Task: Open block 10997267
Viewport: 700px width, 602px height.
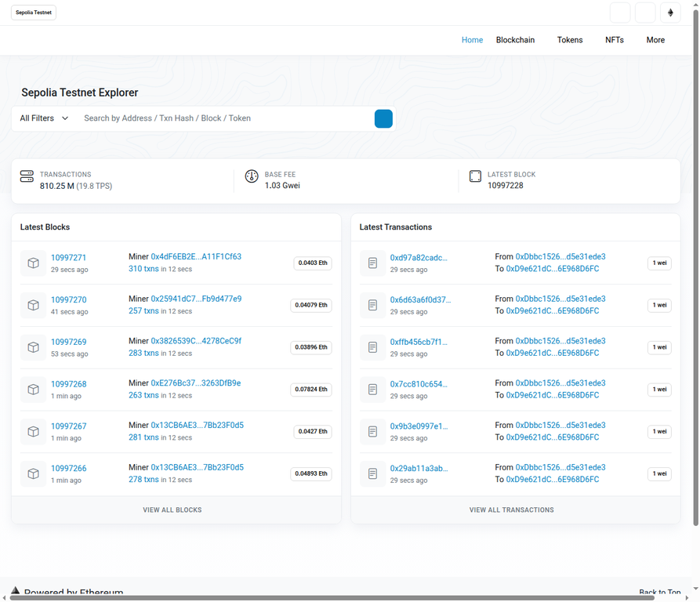Action: pos(69,426)
